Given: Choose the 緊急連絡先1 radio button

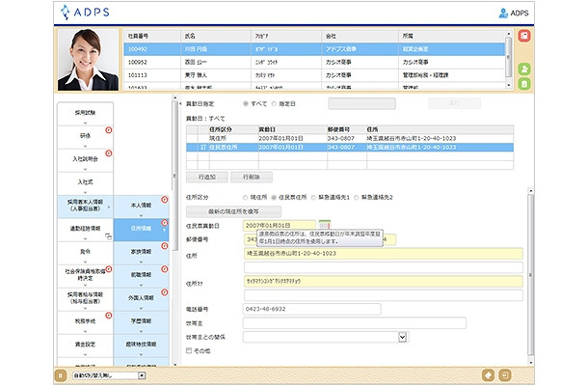Looking at the screenshot, I should [313, 197].
